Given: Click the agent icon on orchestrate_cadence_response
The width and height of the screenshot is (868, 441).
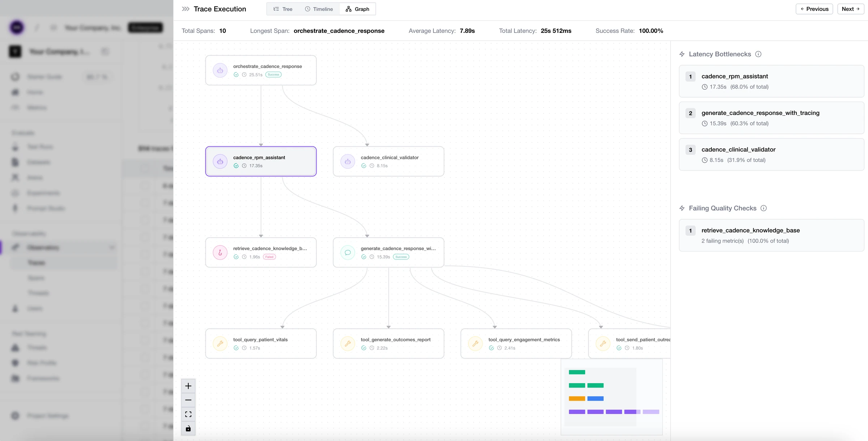Looking at the screenshot, I should pyautogui.click(x=220, y=70).
